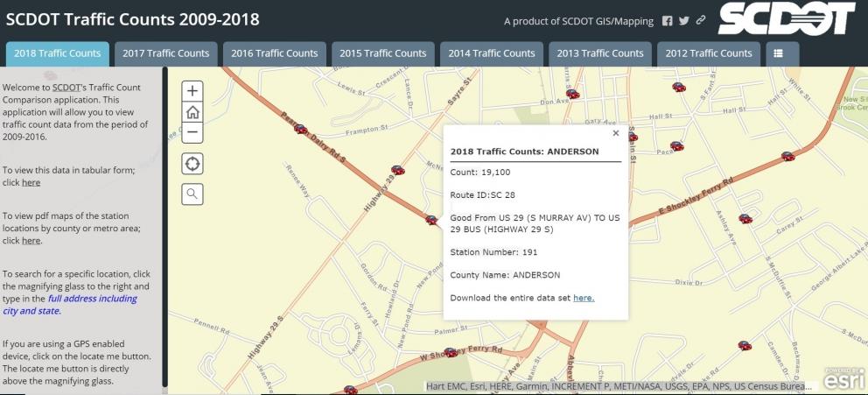Screen dimensions: 868x395
Task: Expand the tab list menu button
Action: pos(778,53)
